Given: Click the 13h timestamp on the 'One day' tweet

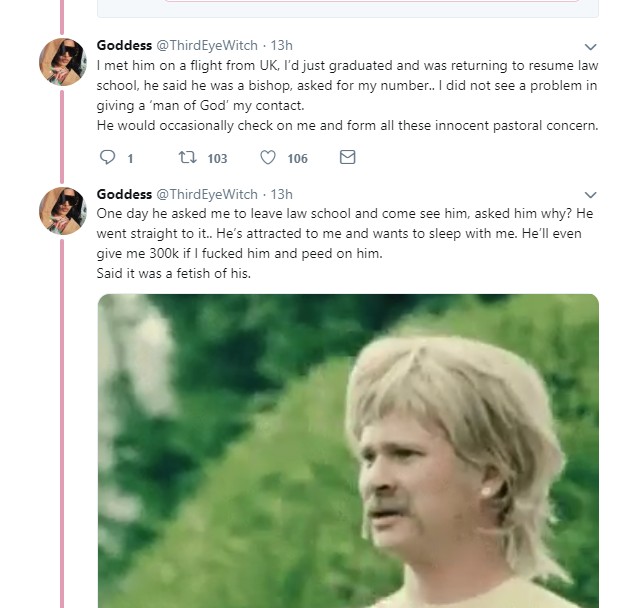Looking at the screenshot, I should tap(282, 194).
